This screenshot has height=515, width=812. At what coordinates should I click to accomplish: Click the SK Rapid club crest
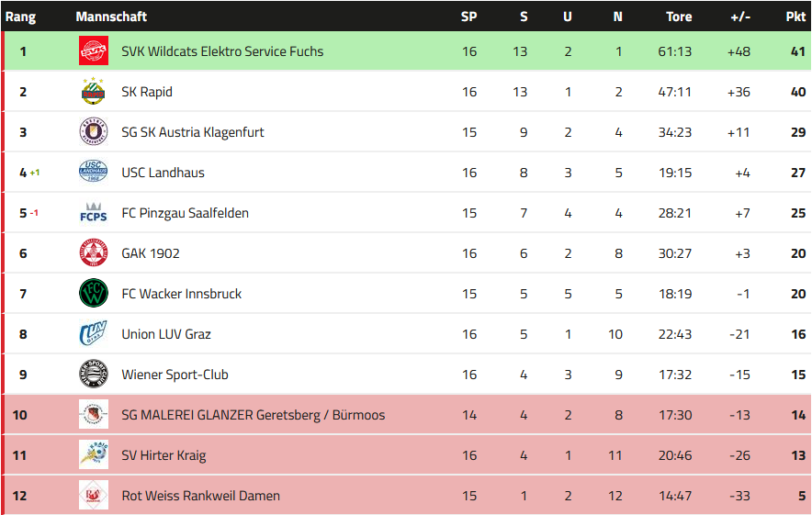94,92
